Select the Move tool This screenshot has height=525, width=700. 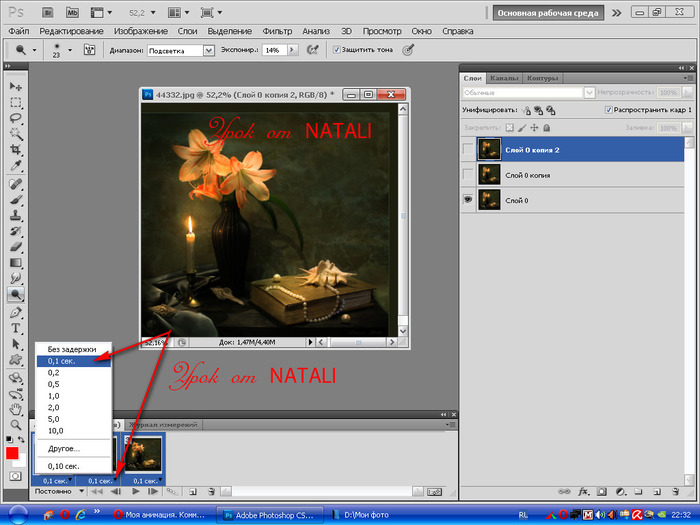click(x=16, y=87)
